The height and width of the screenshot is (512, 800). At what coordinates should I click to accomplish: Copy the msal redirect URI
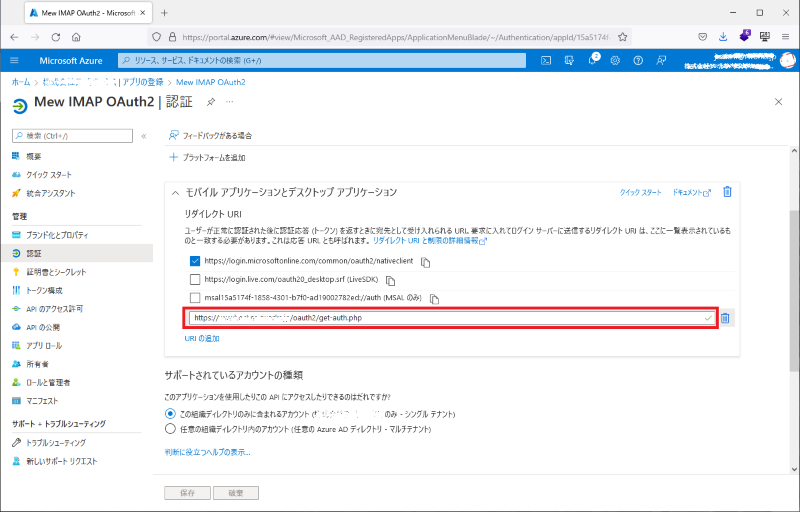(434, 298)
